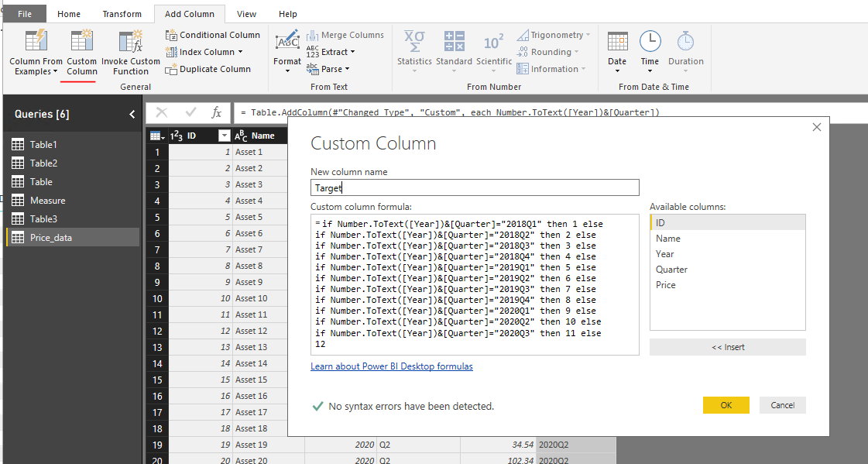Expand the Parse dropdown

(x=347, y=69)
